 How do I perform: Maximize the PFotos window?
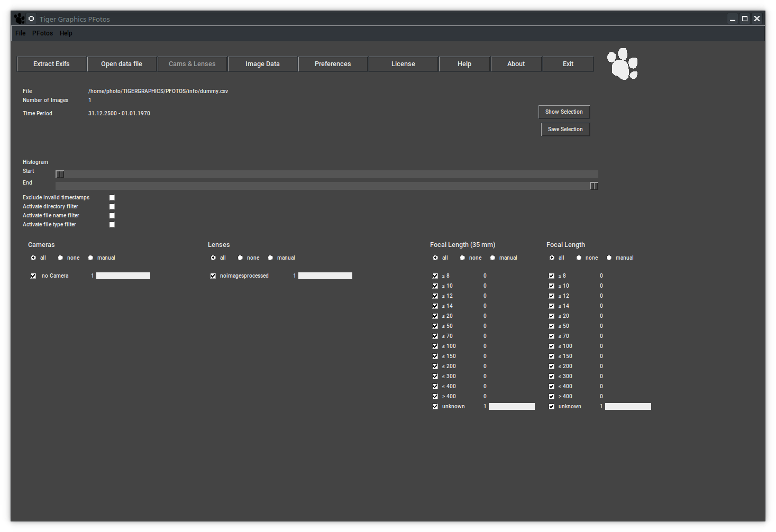click(745, 19)
